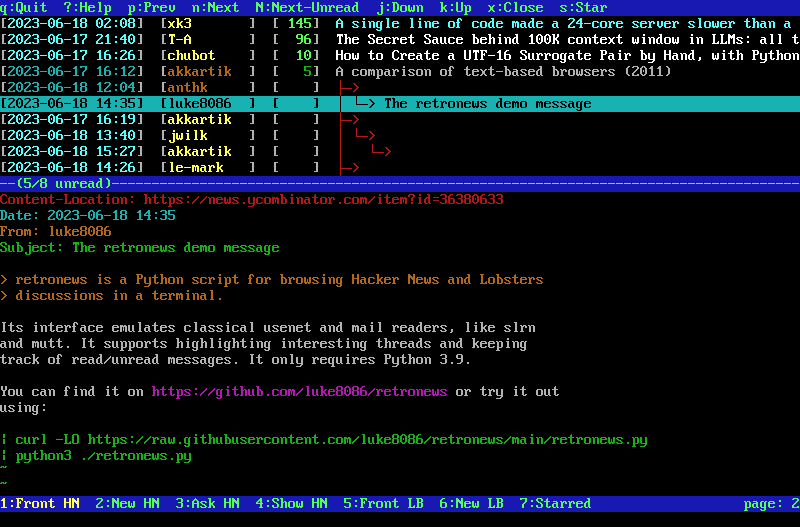Click the (5/8 unread) status indicator
Screen dimensions: 800x527
point(64,184)
